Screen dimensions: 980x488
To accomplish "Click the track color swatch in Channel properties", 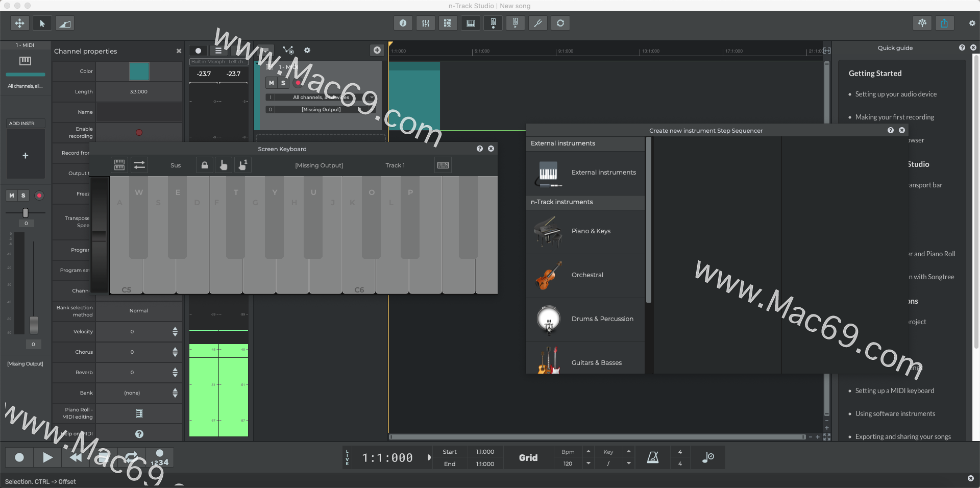I will pyautogui.click(x=139, y=71).
